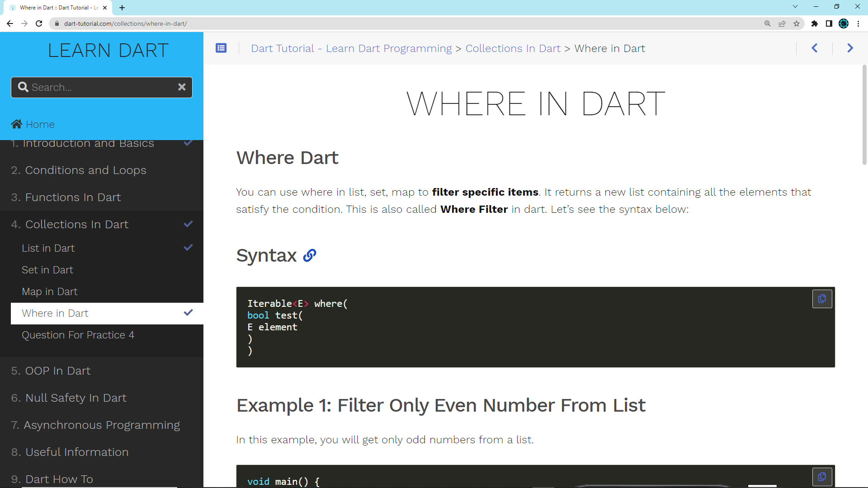
Task: Open Collections In Dart breadcrumb link
Action: (x=513, y=48)
